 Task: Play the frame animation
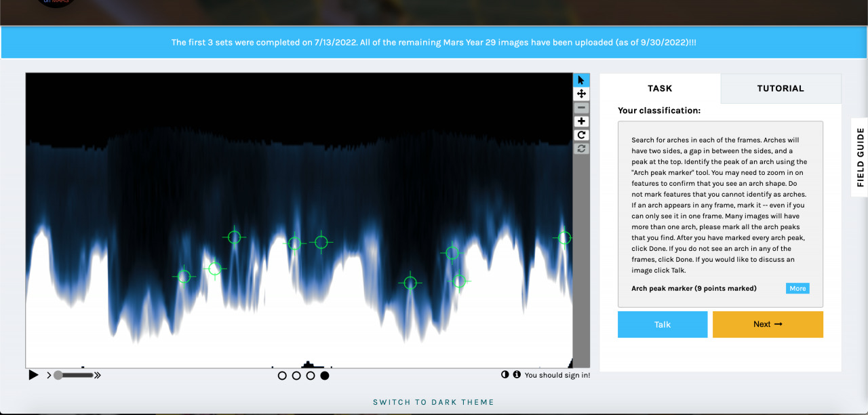click(x=33, y=375)
